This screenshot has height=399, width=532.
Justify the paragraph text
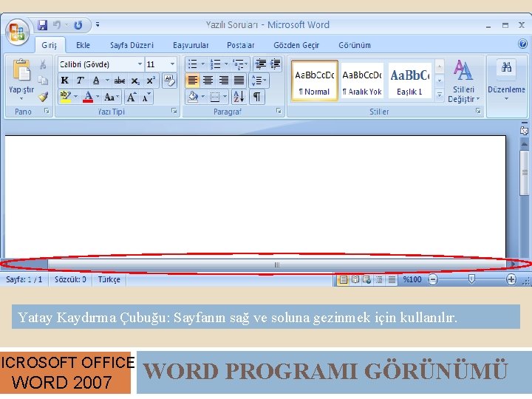(239, 81)
